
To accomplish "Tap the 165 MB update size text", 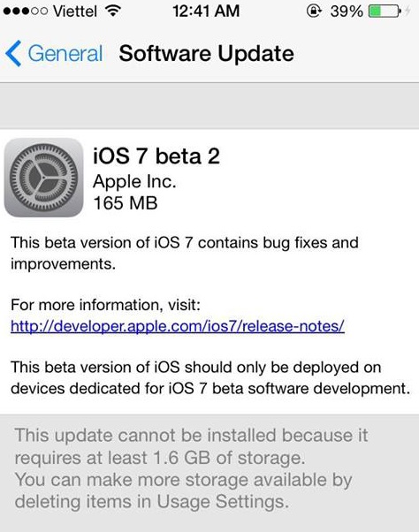I will (x=126, y=203).
